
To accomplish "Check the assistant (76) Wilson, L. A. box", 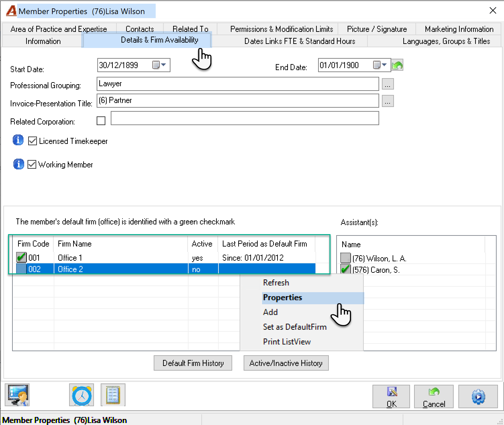I will point(345,258).
